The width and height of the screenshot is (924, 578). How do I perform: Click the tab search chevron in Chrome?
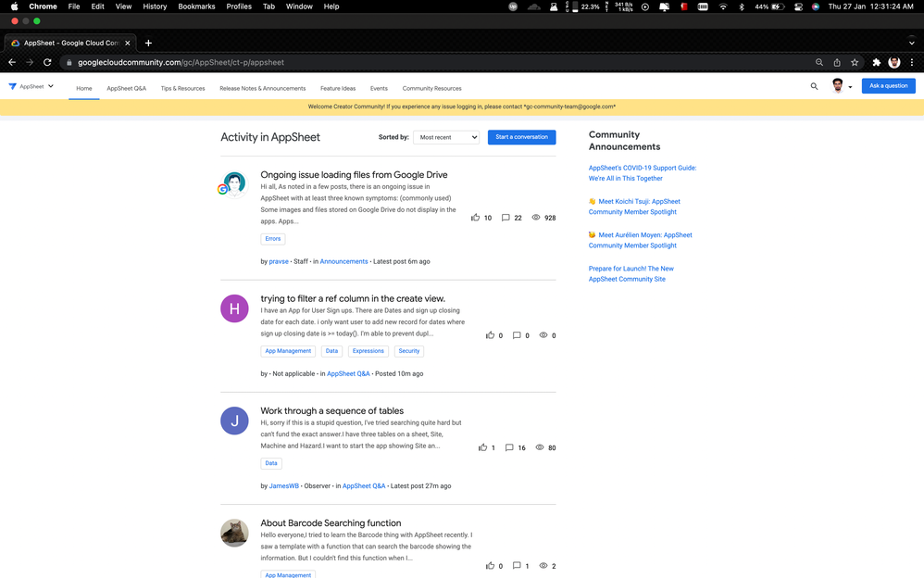(x=912, y=43)
